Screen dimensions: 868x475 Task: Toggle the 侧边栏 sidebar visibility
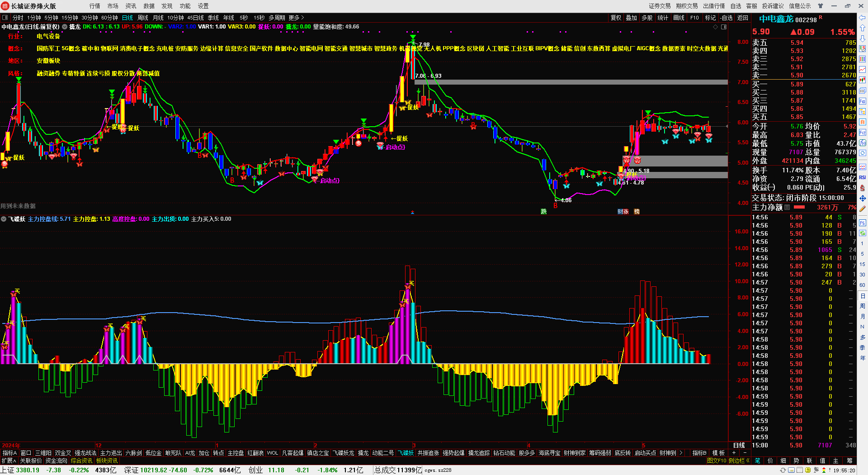(739, 461)
